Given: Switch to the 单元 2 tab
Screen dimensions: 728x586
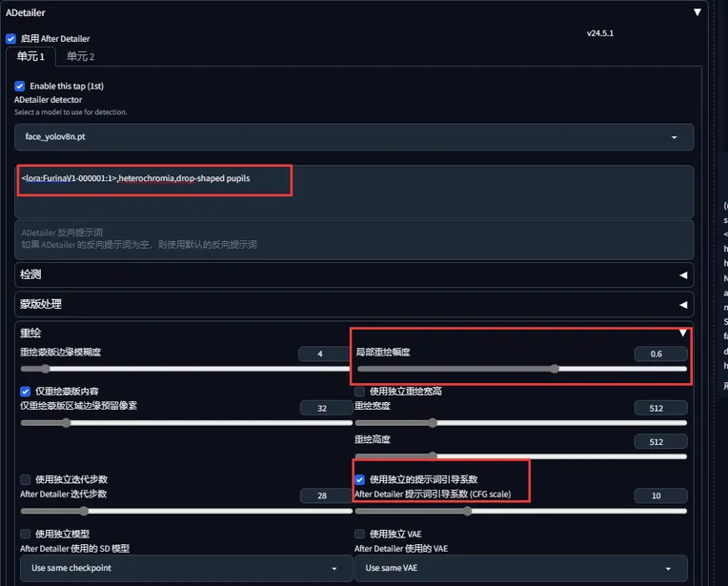Looking at the screenshot, I should 80,57.
